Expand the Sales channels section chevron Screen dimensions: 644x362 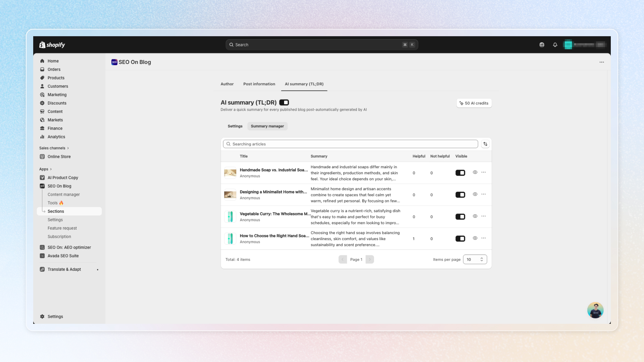(x=68, y=148)
